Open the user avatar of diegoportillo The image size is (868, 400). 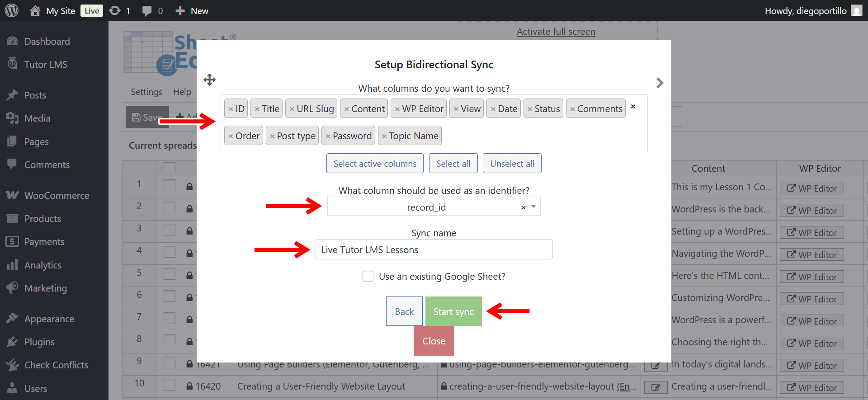pyautogui.click(x=856, y=10)
